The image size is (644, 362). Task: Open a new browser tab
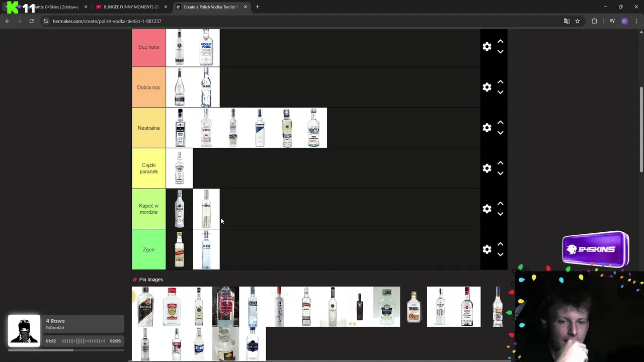[x=258, y=7]
